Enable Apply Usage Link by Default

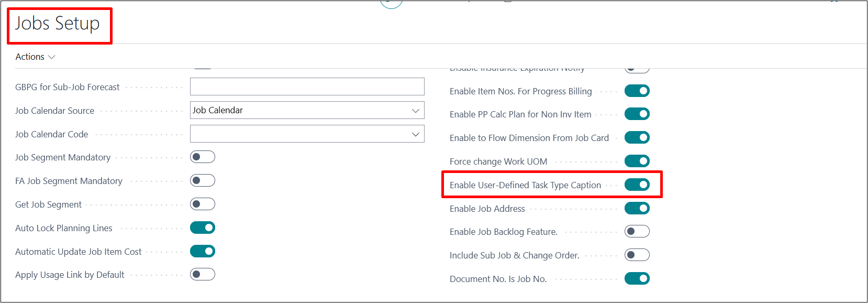coord(203,274)
